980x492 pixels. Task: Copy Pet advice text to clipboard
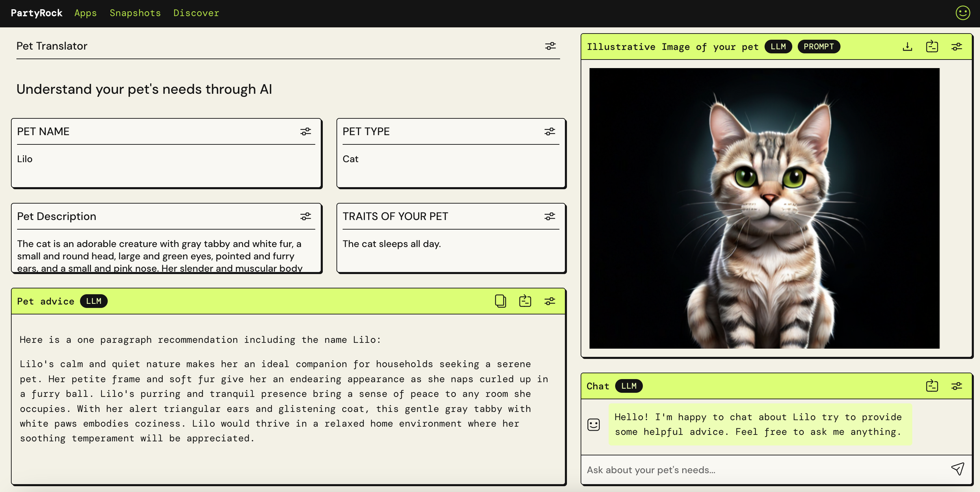pyautogui.click(x=500, y=301)
